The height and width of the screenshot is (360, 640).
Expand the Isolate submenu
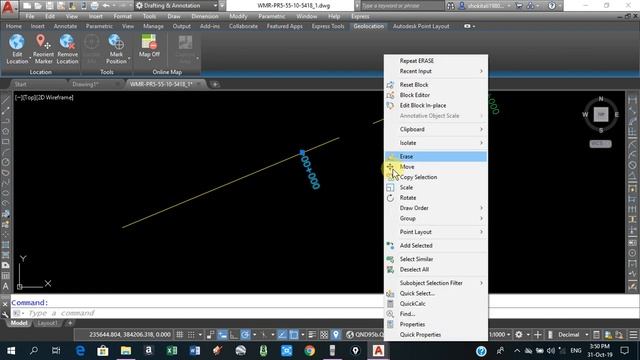436,143
